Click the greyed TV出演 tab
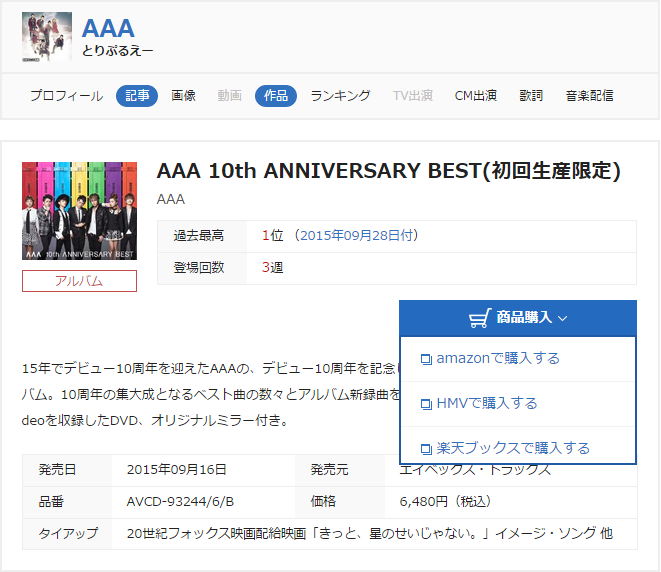This screenshot has height=572, width=661. coord(413,96)
